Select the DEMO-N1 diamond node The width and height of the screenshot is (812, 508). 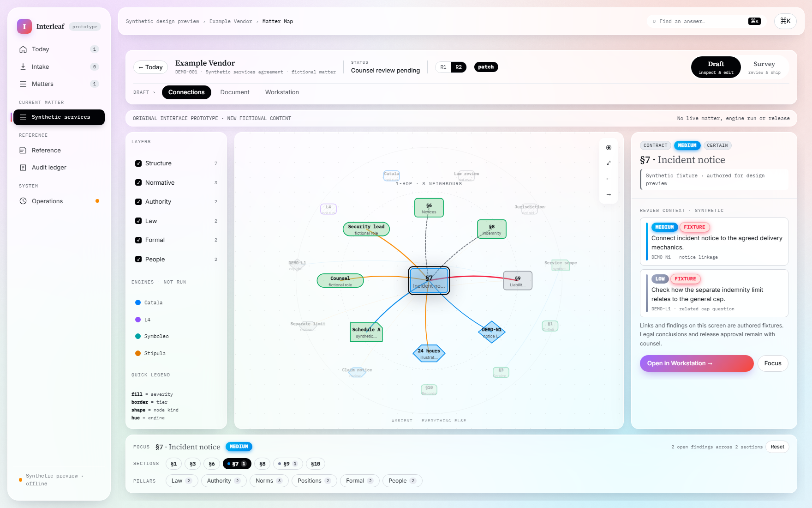[492, 332]
